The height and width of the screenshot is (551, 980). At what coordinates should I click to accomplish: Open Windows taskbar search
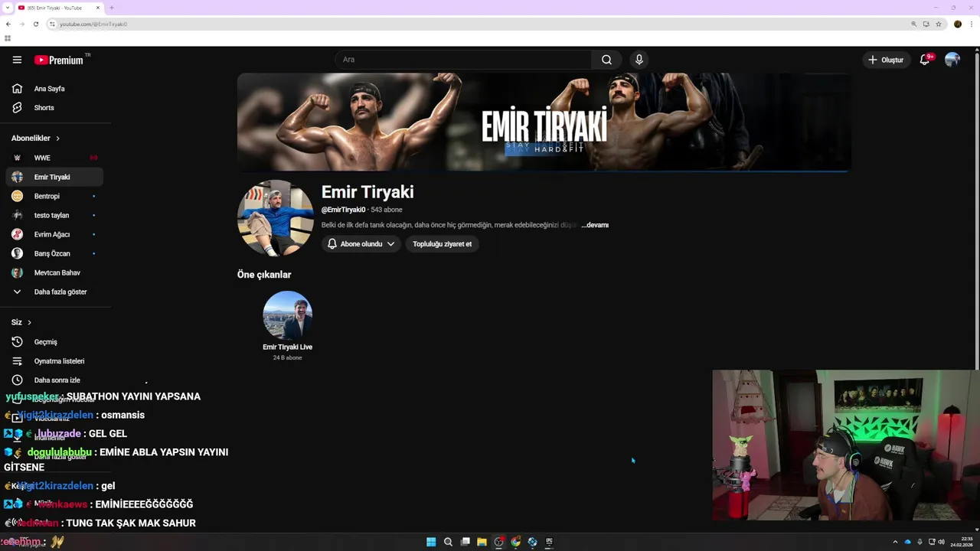tap(448, 542)
